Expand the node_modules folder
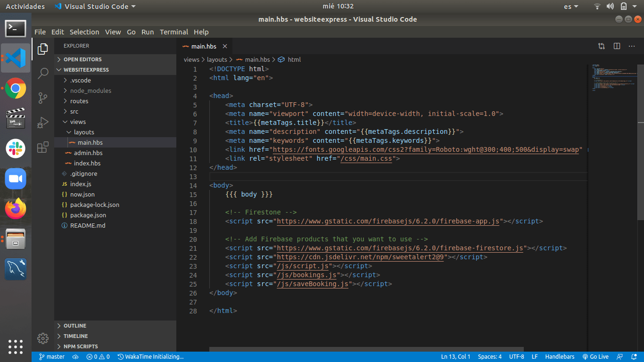The height and width of the screenshot is (362, 644). [91, 90]
